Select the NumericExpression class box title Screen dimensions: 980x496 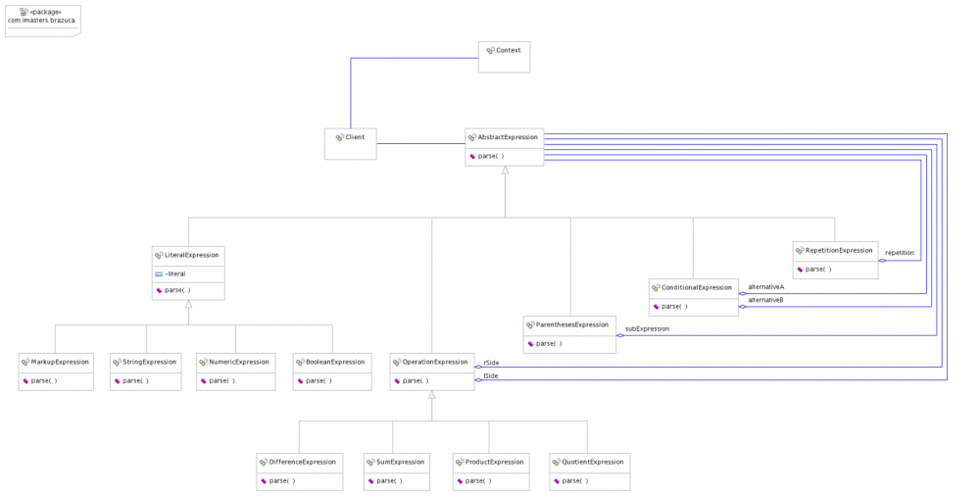tap(238, 362)
